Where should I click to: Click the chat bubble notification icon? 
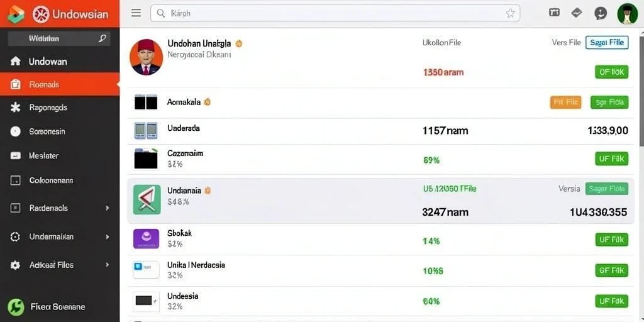(x=601, y=13)
